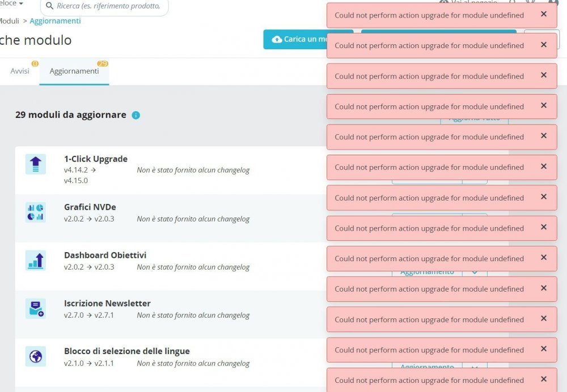Click the Dashboard Obiettivi module icon
The width and height of the screenshot is (567, 392).
pyautogui.click(x=35, y=261)
